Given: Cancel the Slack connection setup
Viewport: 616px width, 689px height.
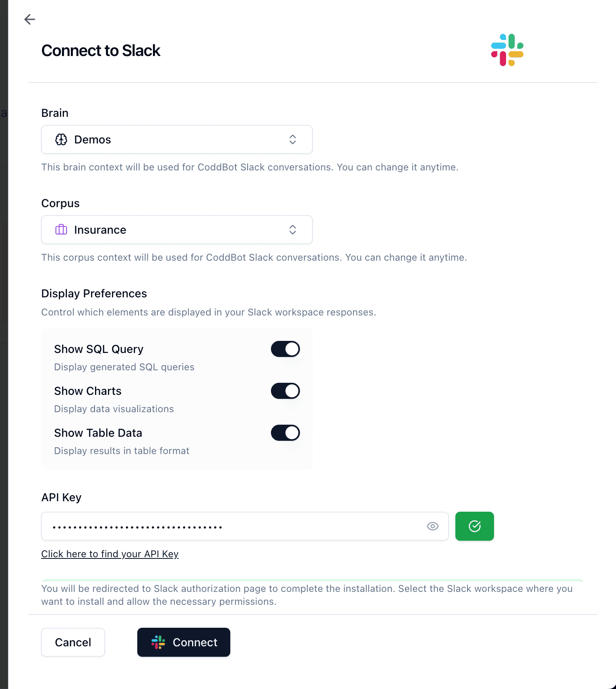Looking at the screenshot, I should click(x=73, y=642).
